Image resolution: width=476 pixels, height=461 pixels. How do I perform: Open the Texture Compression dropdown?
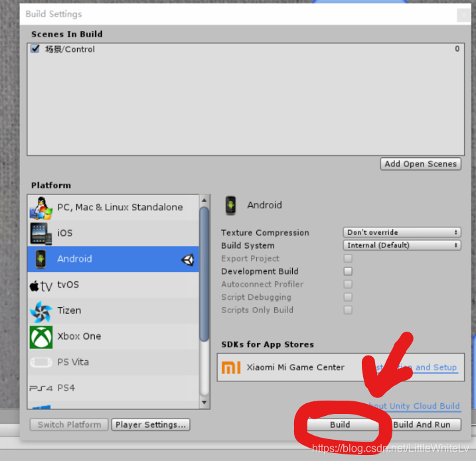402,232
